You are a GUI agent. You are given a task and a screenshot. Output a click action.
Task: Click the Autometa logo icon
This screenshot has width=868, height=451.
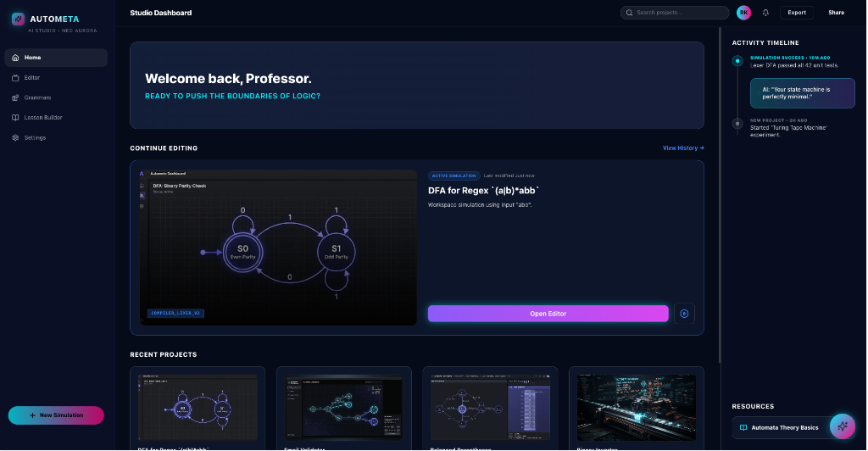click(x=19, y=19)
